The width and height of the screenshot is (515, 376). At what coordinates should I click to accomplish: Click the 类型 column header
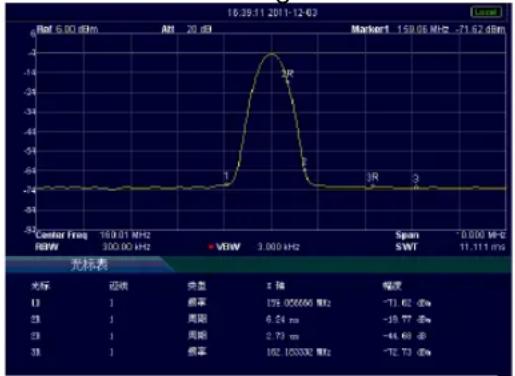[x=197, y=286]
